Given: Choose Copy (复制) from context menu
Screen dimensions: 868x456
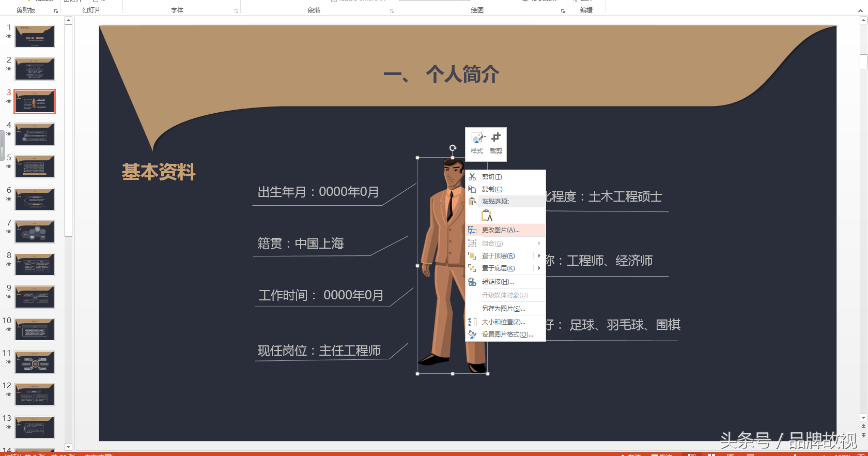Looking at the screenshot, I should coord(505,189).
